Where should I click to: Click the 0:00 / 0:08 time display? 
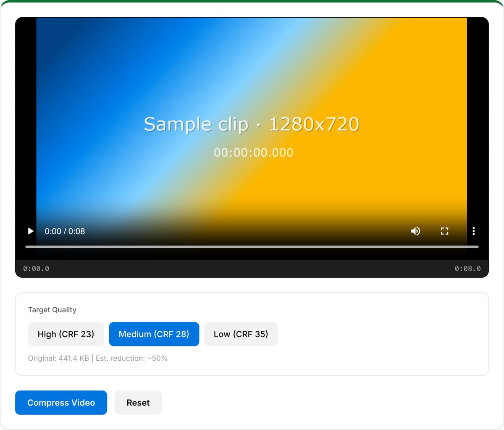pos(65,231)
